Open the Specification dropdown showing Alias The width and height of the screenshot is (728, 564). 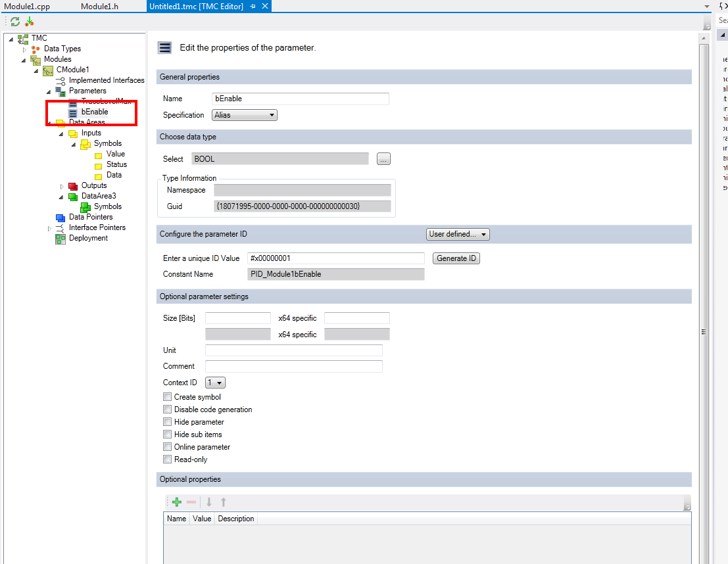tap(244, 115)
